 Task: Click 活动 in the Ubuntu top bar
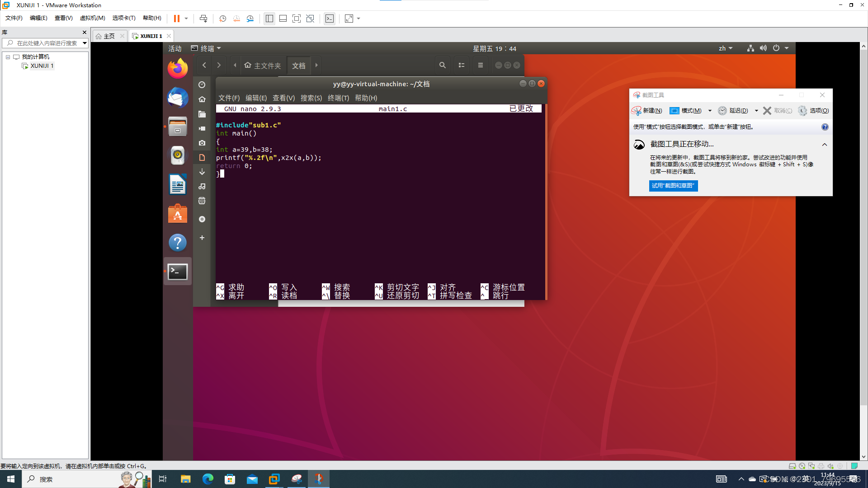pyautogui.click(x=175, y=48)
